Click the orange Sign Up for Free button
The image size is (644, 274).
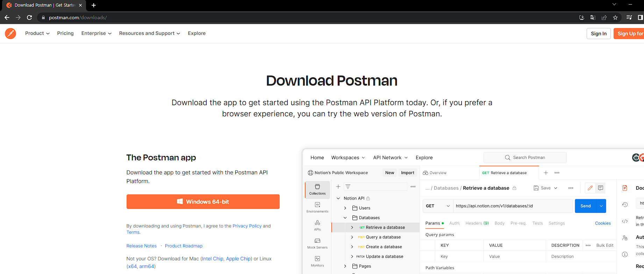(x=629, y=34)
